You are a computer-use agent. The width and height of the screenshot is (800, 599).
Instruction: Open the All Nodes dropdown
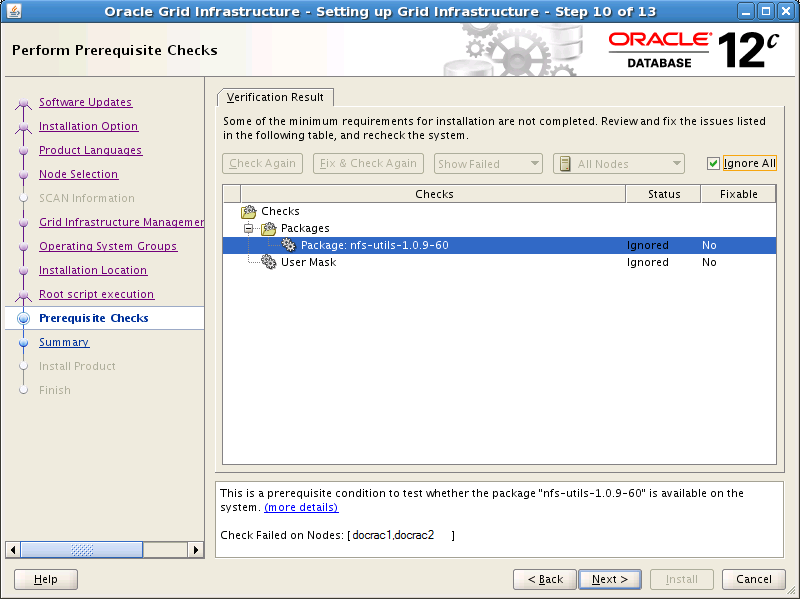pos(619,164)
